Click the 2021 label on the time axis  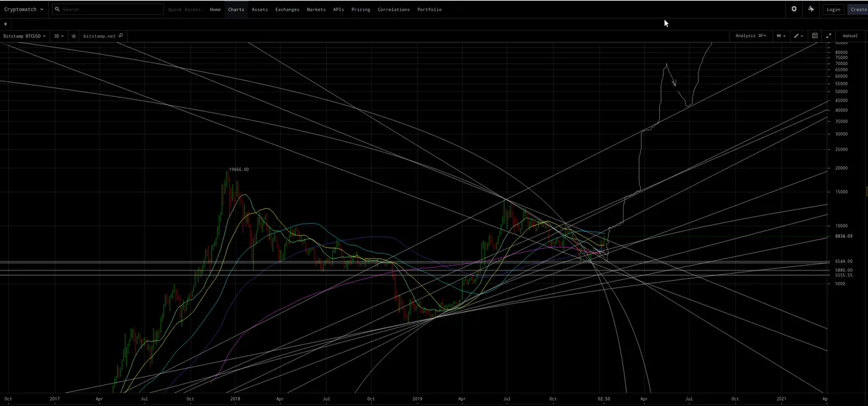[x=781, y=399]
